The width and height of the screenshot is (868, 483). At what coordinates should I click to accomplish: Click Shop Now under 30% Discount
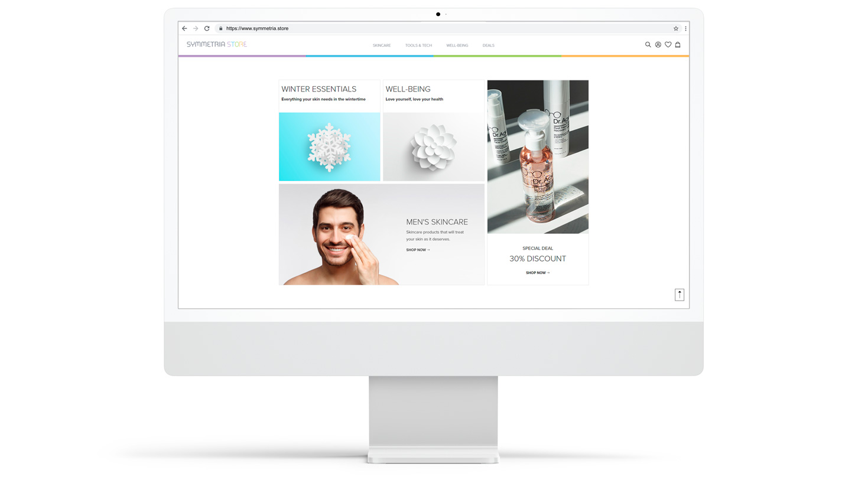click(x=537, y=273)
